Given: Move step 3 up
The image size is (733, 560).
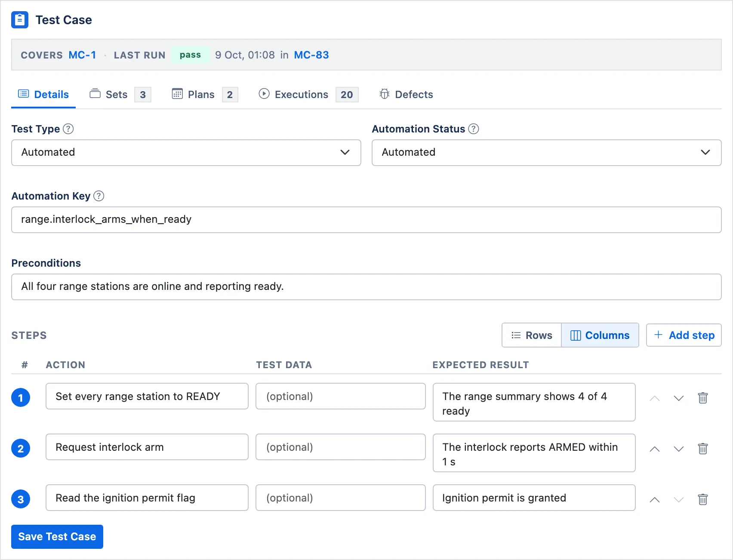Looking at the screenshot, I should pyautogui.click(x=655, y=499).
